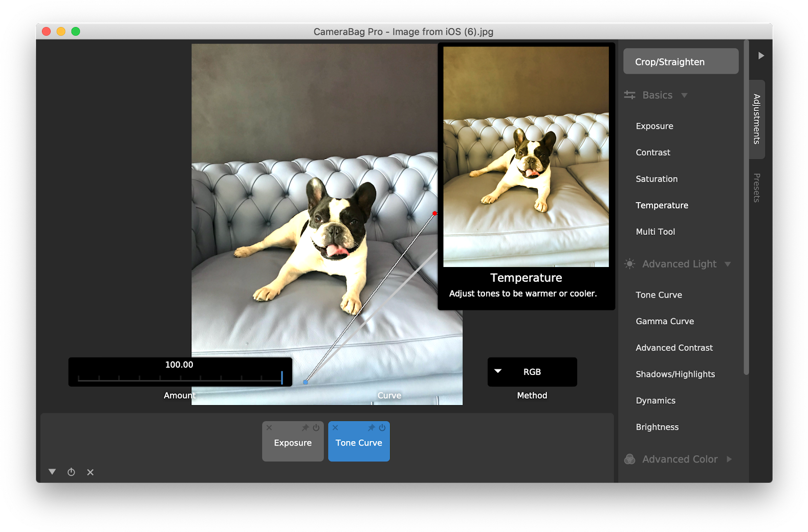Click the Amount slider track
Viewport: 808px width, 532px height.
pos(180,379)
